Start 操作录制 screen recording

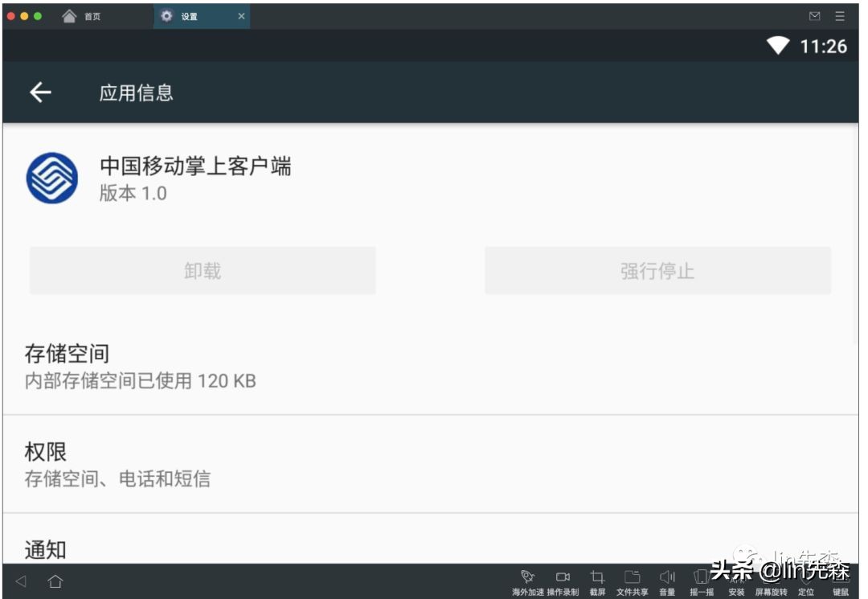click(x=563, y=581)
